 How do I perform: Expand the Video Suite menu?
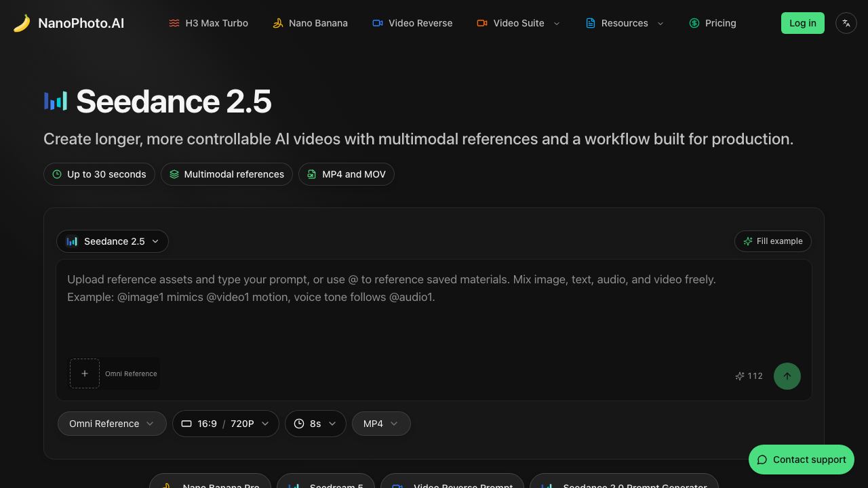[x=519, y=23]
